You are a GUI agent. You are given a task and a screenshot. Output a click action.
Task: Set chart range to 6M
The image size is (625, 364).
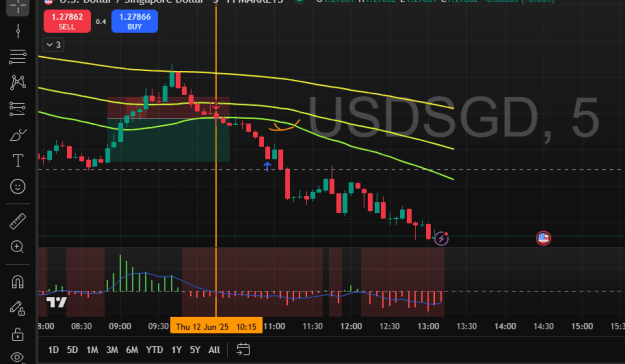point(132,350)
